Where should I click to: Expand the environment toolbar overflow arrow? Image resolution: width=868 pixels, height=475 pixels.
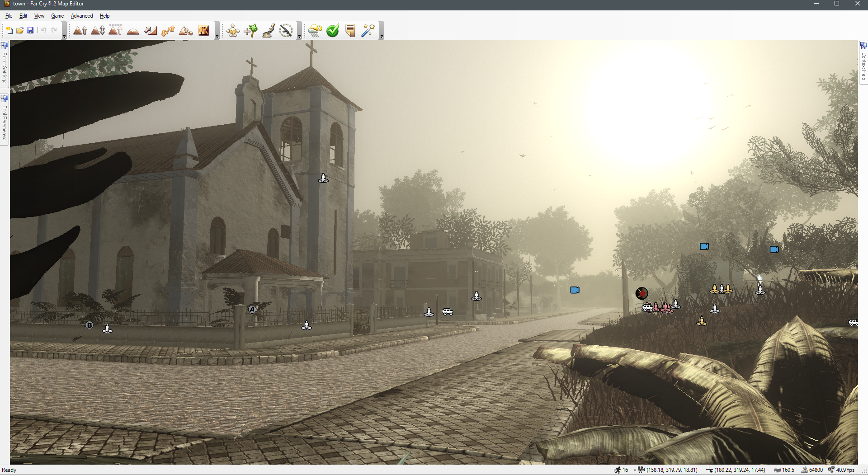coord(382,36)
